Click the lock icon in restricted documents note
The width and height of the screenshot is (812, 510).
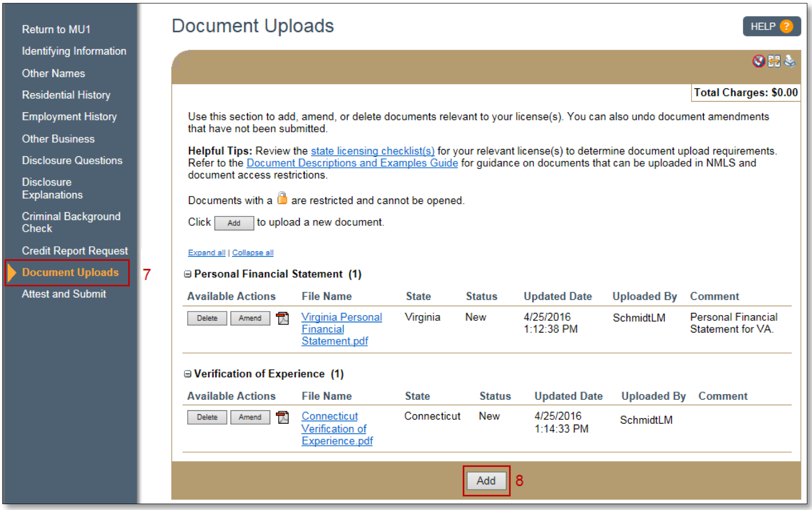coord(282,198)
